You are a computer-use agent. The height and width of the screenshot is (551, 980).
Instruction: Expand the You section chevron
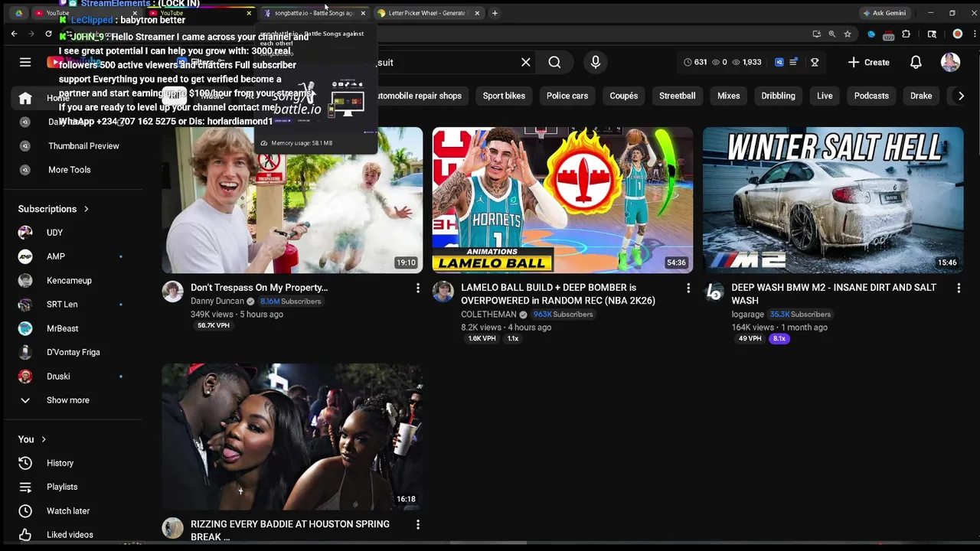tap(44, 439)
